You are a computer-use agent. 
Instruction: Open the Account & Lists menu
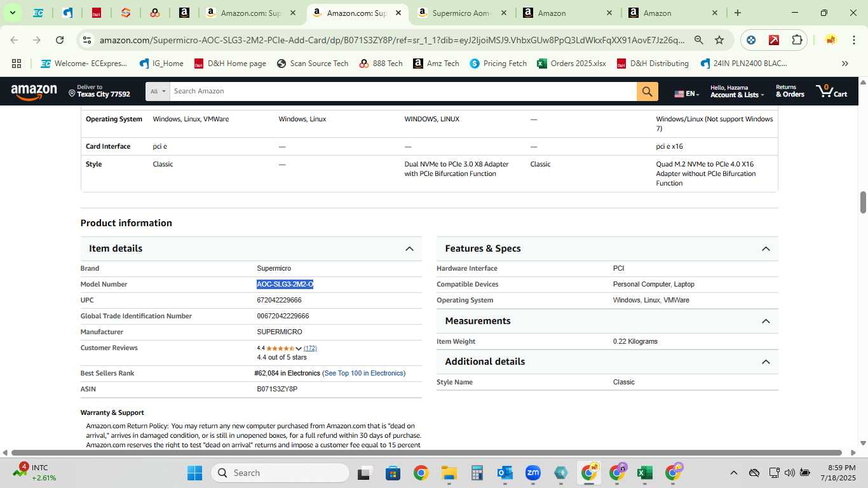click(x=738, y=91)
